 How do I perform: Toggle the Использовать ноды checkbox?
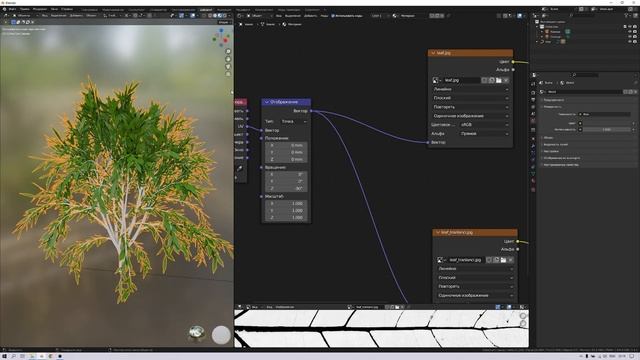(x=333, y=16)
